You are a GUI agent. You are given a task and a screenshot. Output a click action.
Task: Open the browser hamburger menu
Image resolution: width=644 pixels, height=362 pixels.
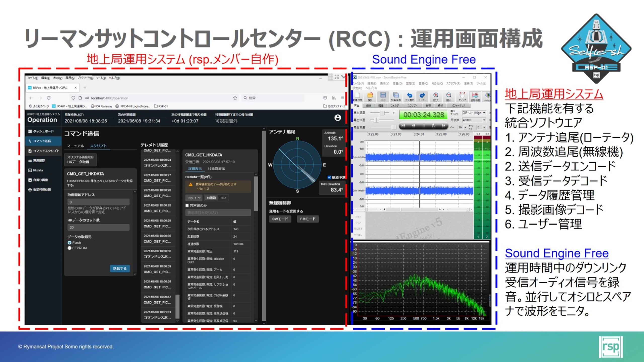[342, 98]
